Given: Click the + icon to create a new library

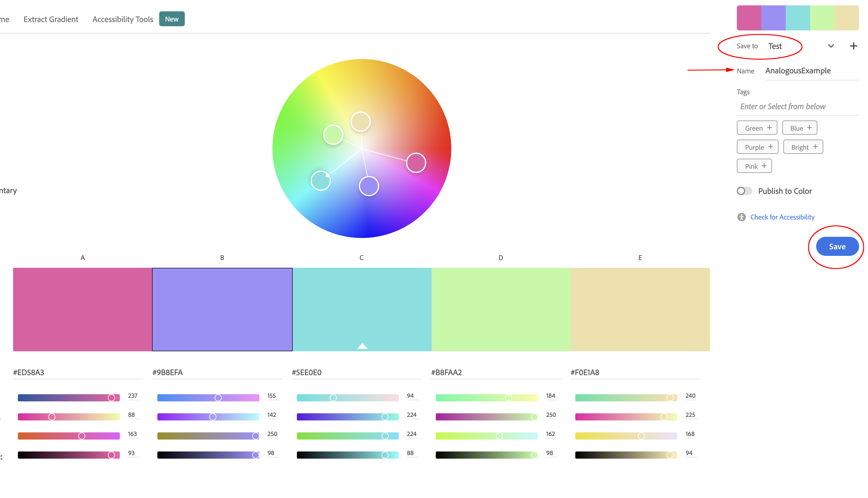Looking at the screenshot, I should point(853,46).
